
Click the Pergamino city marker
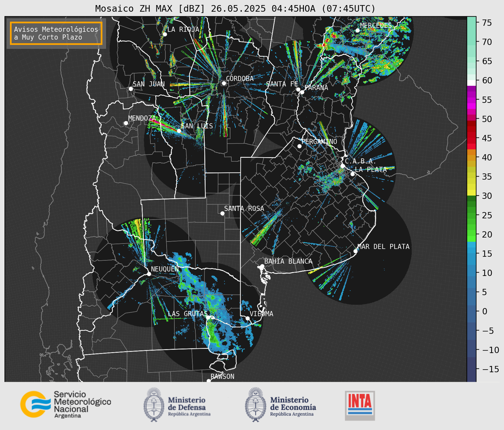point(299,146)
